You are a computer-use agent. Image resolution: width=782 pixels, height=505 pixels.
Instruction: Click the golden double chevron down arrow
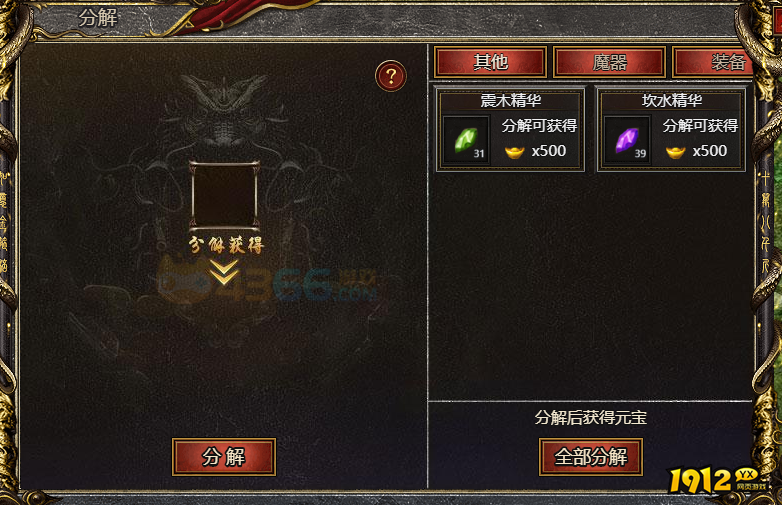pos(223,272)
